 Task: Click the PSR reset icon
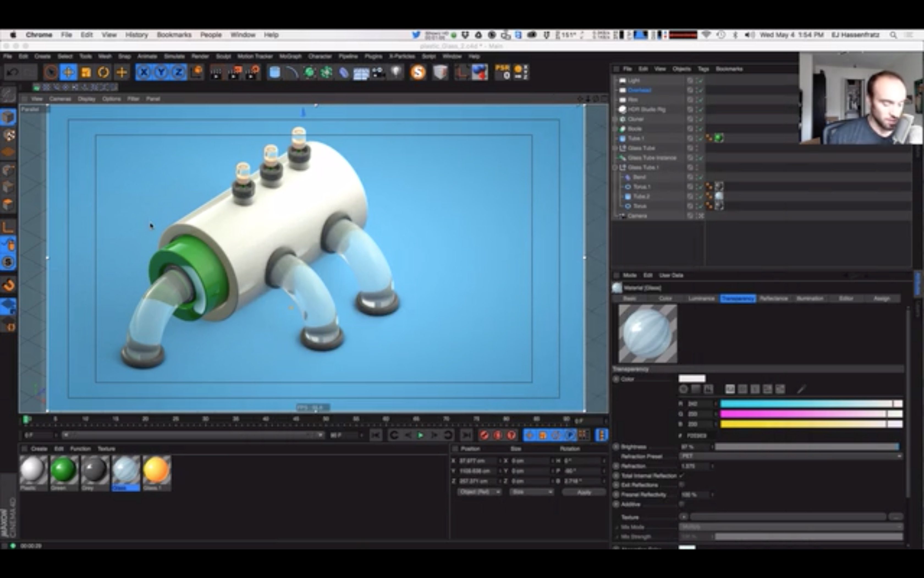pos(502,72)
